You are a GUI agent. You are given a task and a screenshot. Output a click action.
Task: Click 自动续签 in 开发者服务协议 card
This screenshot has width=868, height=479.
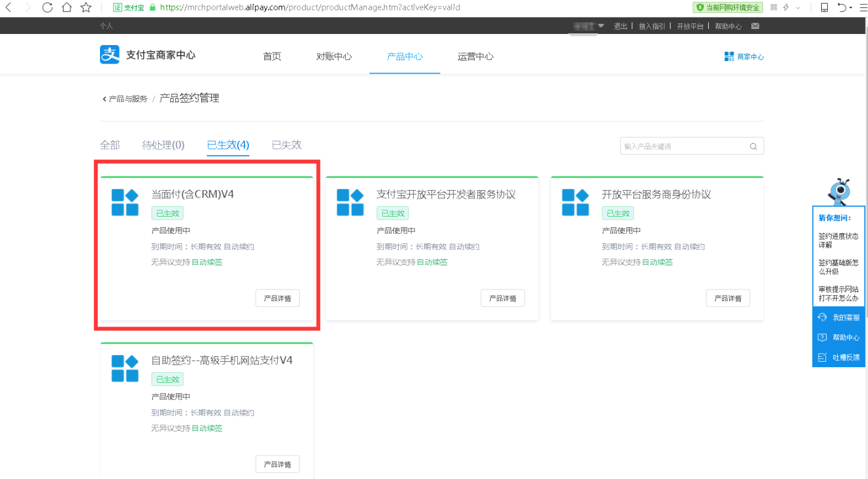pos(432,262)
